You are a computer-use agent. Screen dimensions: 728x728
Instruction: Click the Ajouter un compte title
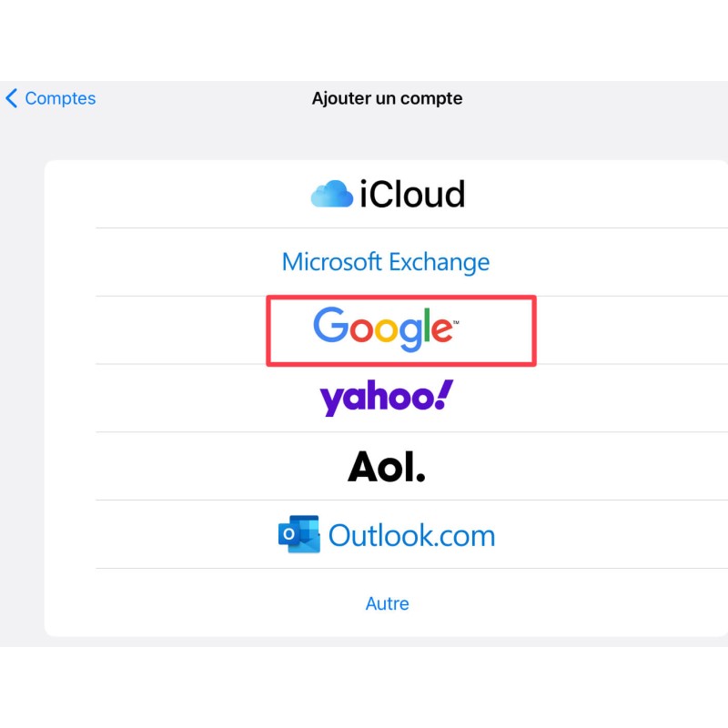[x=387, y=98]
